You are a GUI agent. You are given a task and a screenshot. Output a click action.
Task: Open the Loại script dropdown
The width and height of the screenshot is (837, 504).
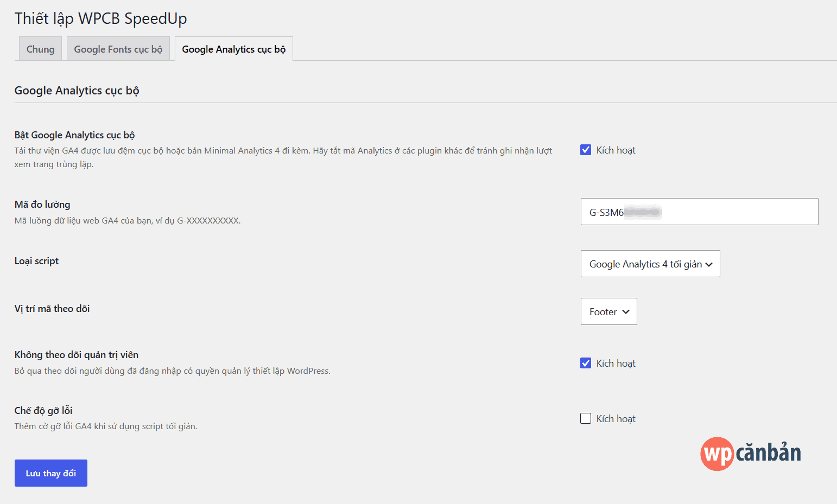tap(650, 264)
